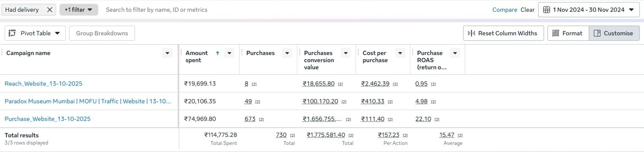Click conversion value ₹18,655.80
Viewport: 644px width, 152px height.
[x=319, y=84]
